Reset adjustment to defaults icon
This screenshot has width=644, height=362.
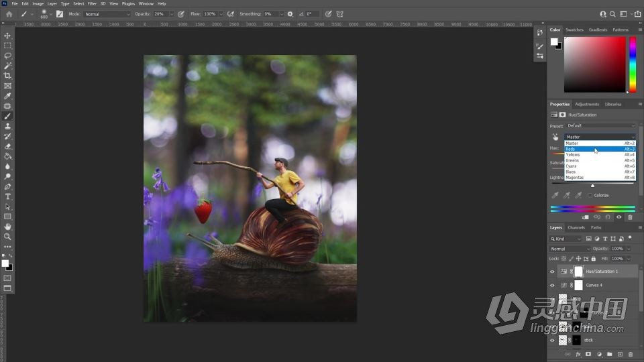coord(608,217)
